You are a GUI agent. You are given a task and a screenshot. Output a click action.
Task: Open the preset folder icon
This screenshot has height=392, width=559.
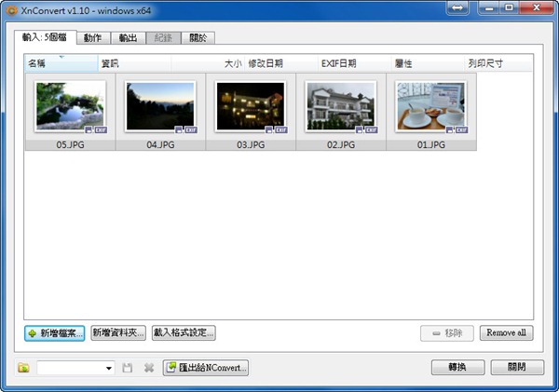[24, 368]
